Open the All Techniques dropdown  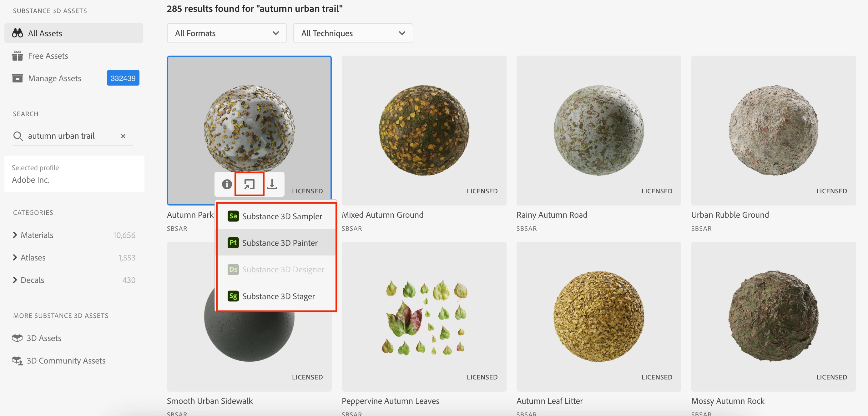tap(353, 33)
